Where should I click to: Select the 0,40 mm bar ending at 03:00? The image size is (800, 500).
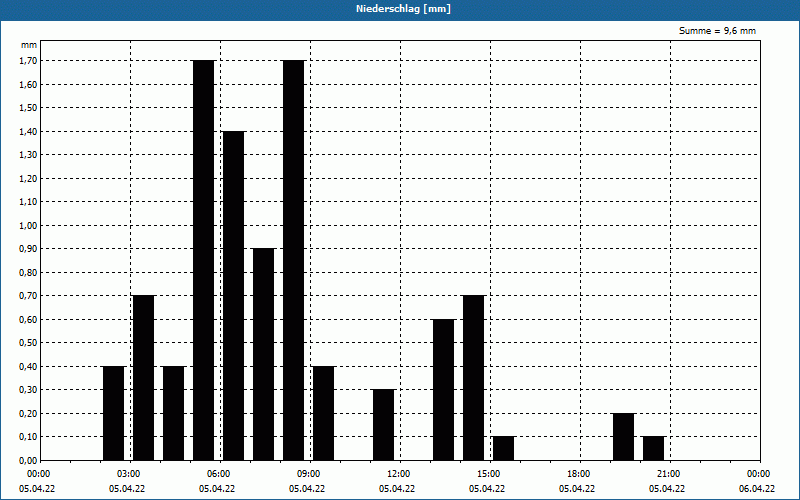pos(113,413)
